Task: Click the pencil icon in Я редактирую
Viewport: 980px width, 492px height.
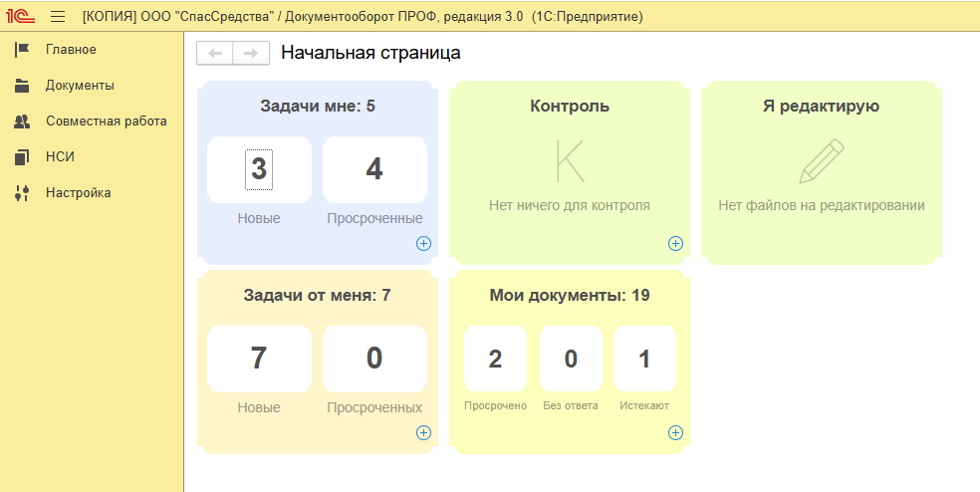Action: [x=822, y=161]
